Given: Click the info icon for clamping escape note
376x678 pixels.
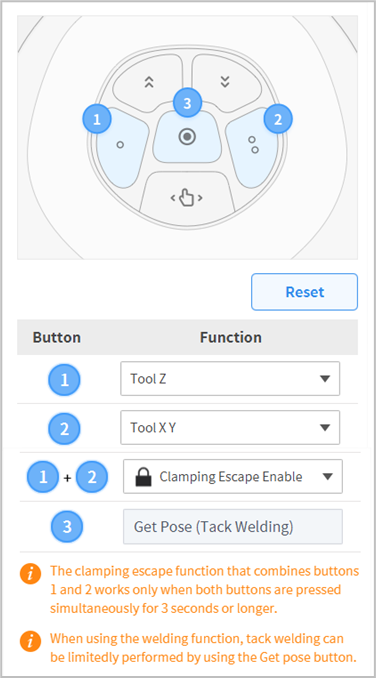Looking at the screenshot, I should click(31, 574).
